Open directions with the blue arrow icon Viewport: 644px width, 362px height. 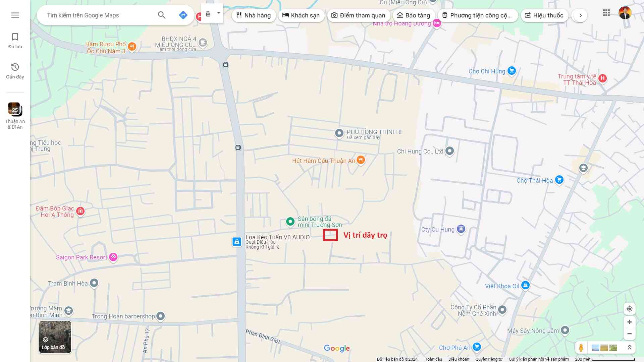click(183, 15)
